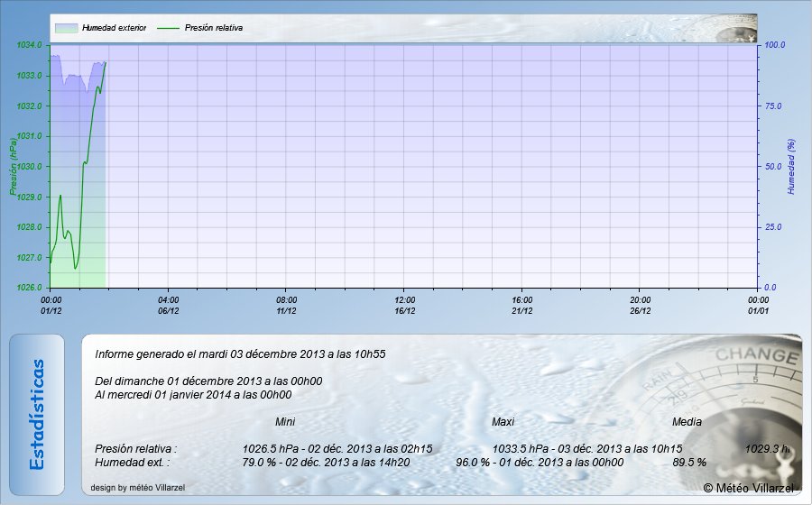Click the Mini column header

tap(285, 422)
